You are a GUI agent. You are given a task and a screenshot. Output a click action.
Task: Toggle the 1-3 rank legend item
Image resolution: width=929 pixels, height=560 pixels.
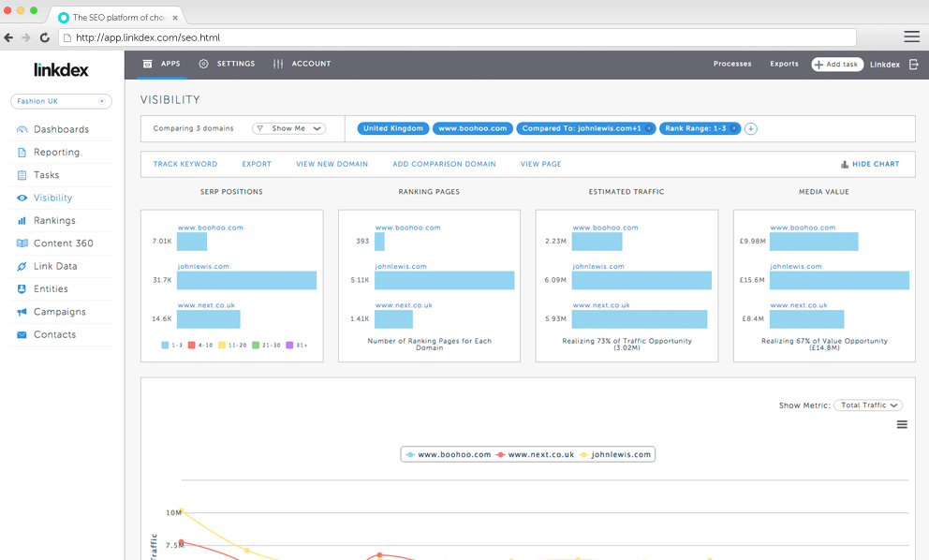point(171,345)
